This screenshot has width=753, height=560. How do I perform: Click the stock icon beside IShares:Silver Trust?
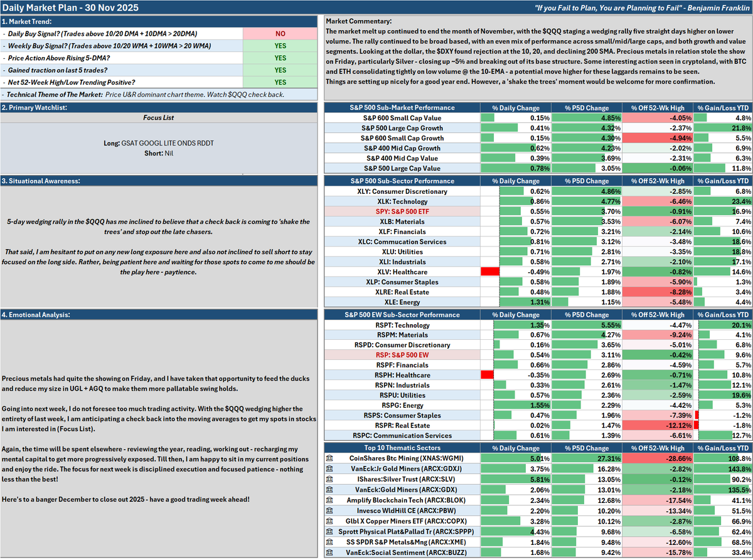pyautogui.click(x=330, y=479)
